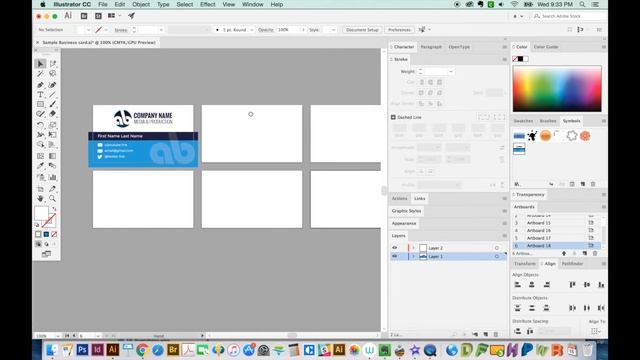The height and width of the screenshot is (360, 640).
Task: Click horizontal align center in Align panel
Action: coord(532,284)
